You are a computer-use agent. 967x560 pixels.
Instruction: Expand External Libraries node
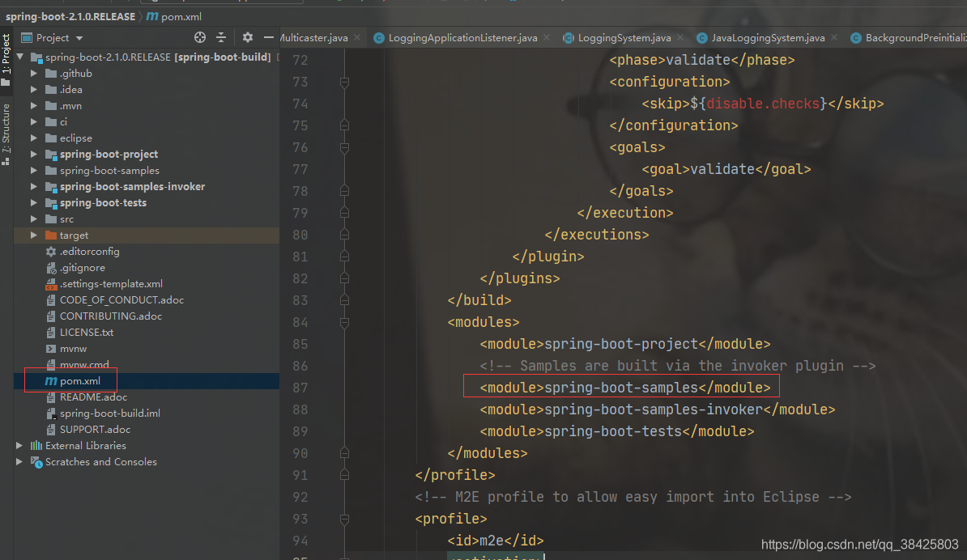click(19, 445)
